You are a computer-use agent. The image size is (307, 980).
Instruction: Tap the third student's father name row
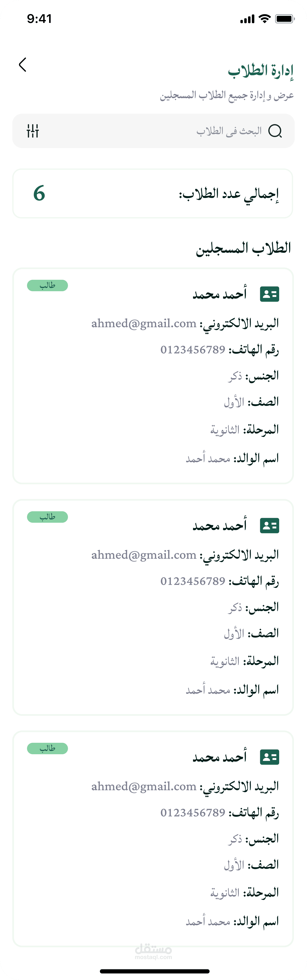pos(232,922)
